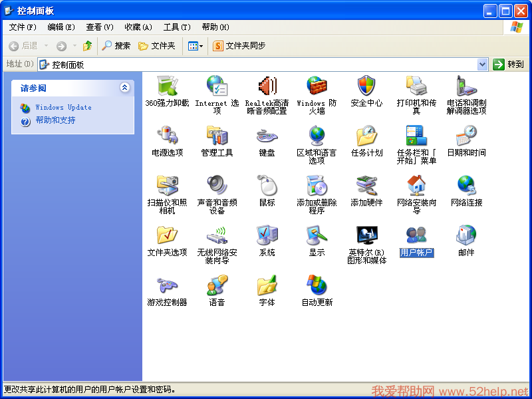Click in the address bar field
This screenshot has height=399, width=532.
(266, 65)
